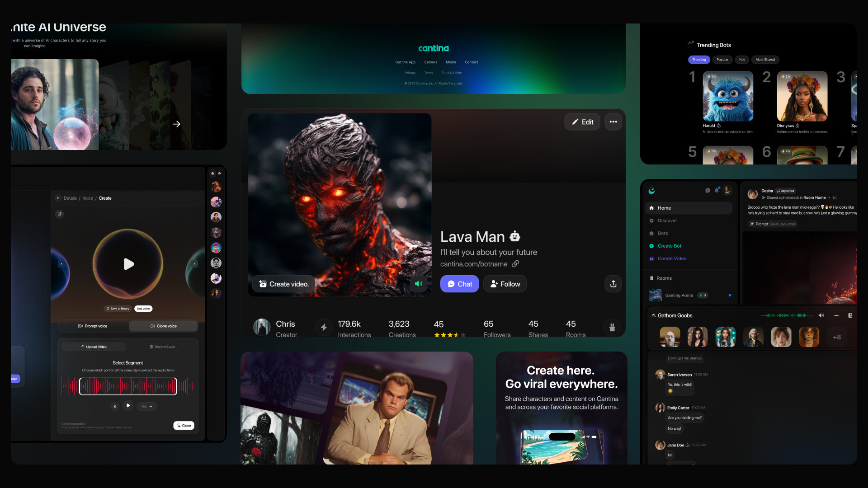This screenshot has height=488, width=868.
Task: Click the Create video button on portrait
Action: click(x=283, y=284)
